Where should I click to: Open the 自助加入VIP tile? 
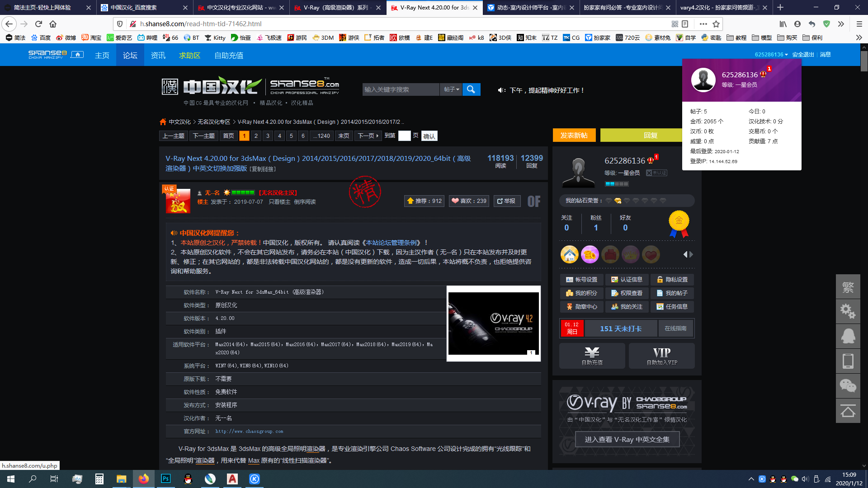(661, 356)
